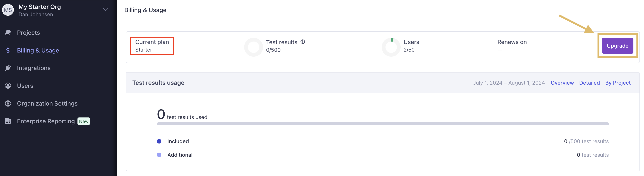The image size is (644, 176).
Task: Open Enterprise Reporting in the sidebar
Action: click(46, 121)
